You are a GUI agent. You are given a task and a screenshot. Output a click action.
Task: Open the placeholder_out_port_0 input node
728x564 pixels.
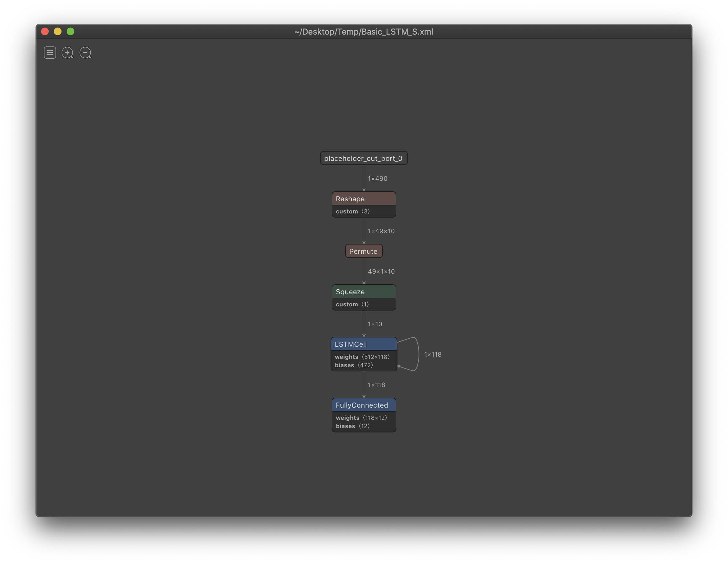click(363, 158)
